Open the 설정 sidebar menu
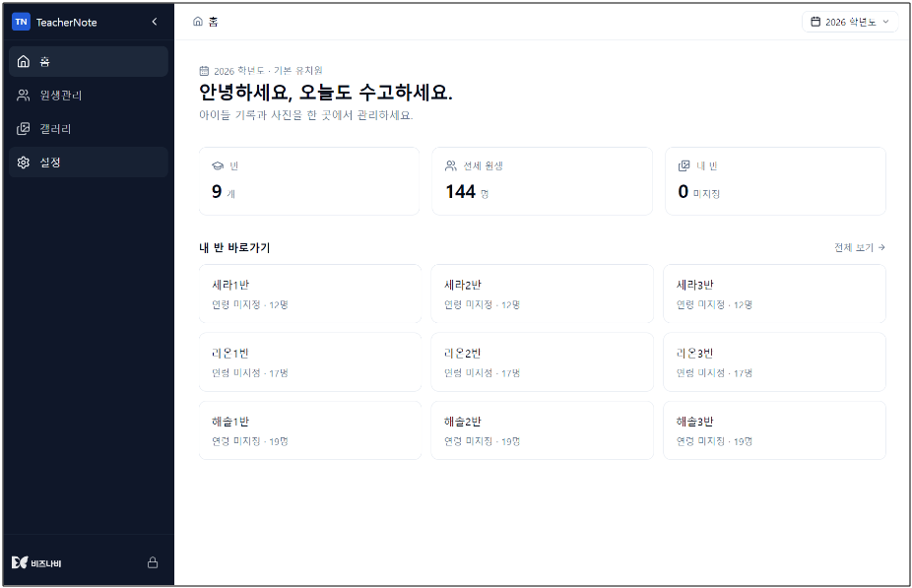Screen dimensions: 912x588 click(x=89, y=163)
